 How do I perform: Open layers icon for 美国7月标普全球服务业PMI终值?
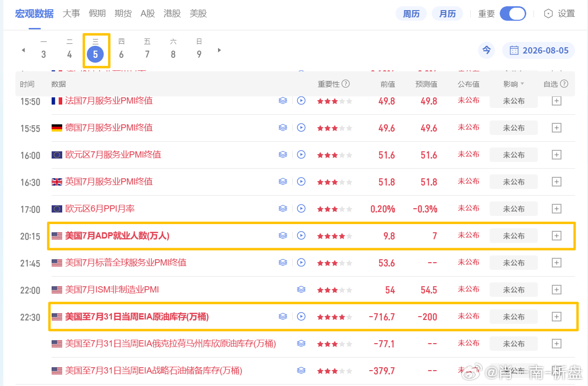coord(283,263)
